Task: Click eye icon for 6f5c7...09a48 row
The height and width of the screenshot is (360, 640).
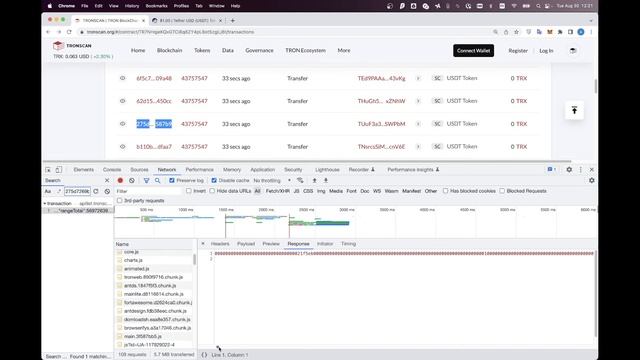Action: [x=122, y=78]
